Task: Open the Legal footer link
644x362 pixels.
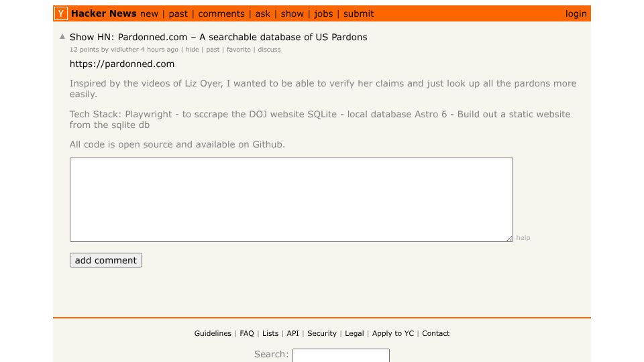Action: coord(354,333)
